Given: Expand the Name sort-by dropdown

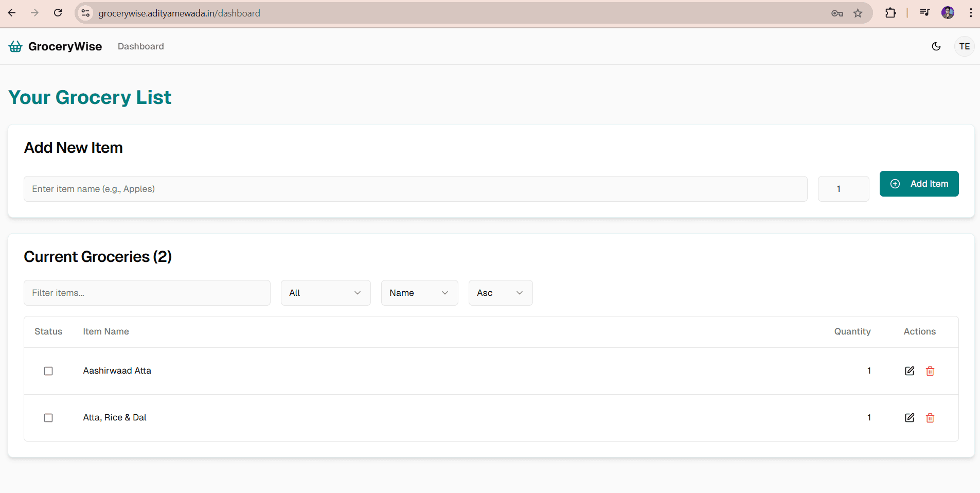Looking at the screenshot, I should click(x=419, y=293).
